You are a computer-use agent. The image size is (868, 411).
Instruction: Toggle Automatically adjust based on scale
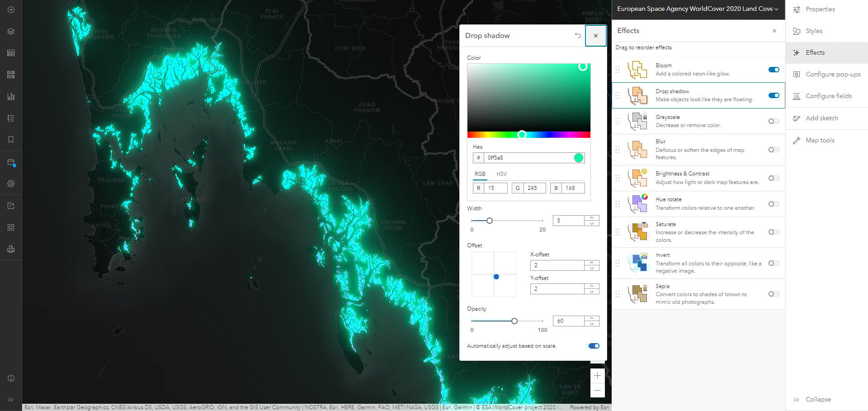point(594,346)
